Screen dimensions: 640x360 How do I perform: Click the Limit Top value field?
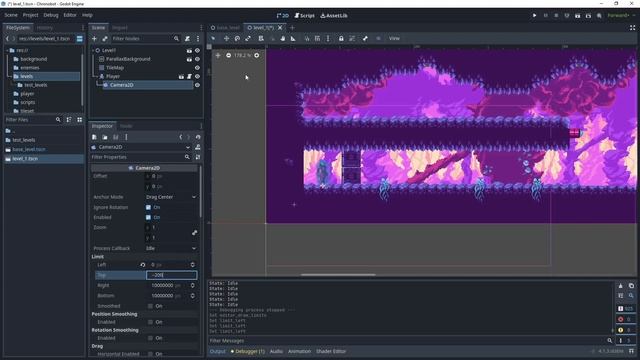coord(171,275)
